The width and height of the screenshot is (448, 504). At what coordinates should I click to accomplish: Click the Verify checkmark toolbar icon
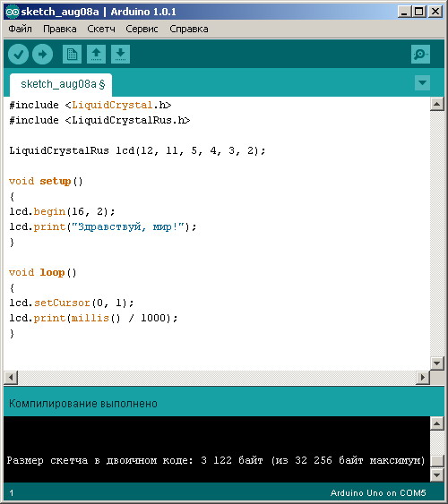[x=18, y=55]
